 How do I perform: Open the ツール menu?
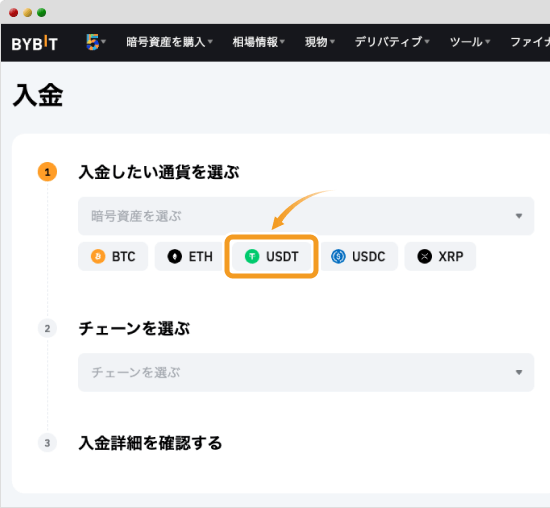[x=470, y=42]
